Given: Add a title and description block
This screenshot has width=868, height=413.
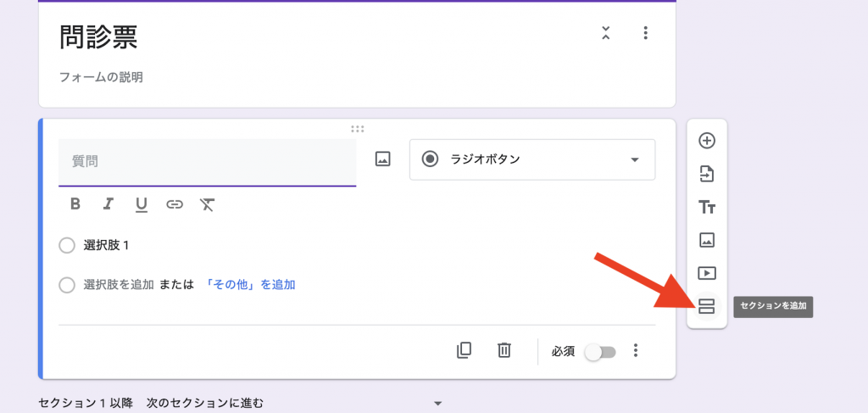Looking at the screenshot, I should [706, 207].
